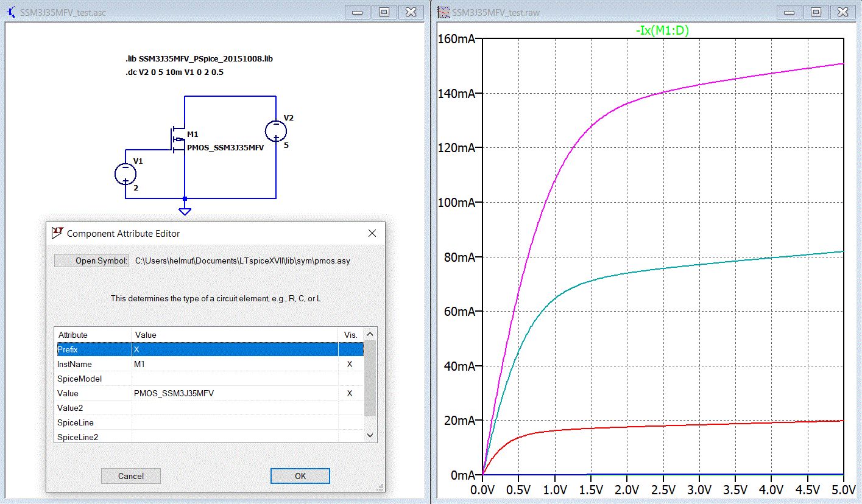Image resolution: width=862 pixels, height=504 pixels.
Task: Select the V2 voltage source symbol
Action: coord(276,131)
